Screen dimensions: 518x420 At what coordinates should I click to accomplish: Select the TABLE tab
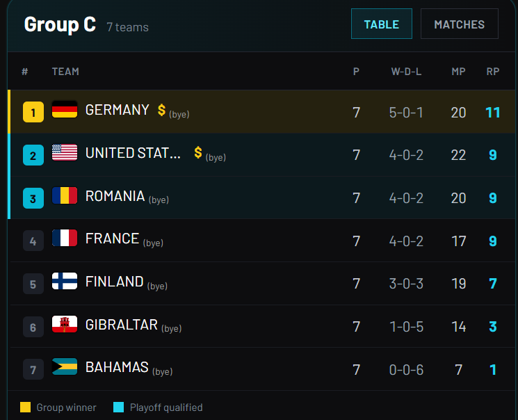click(x=382, y=24)
